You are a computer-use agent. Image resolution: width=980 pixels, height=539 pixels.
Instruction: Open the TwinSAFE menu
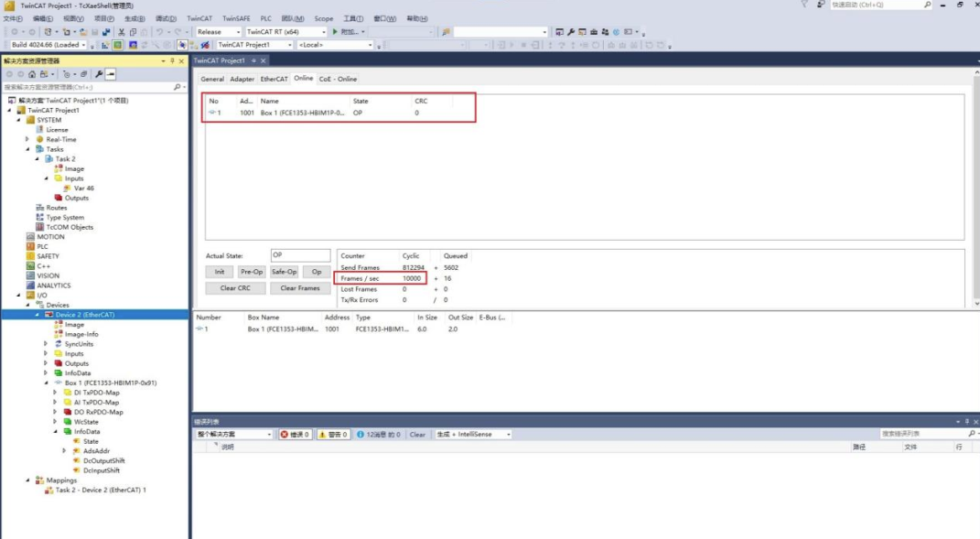click(x=236, y=18)
